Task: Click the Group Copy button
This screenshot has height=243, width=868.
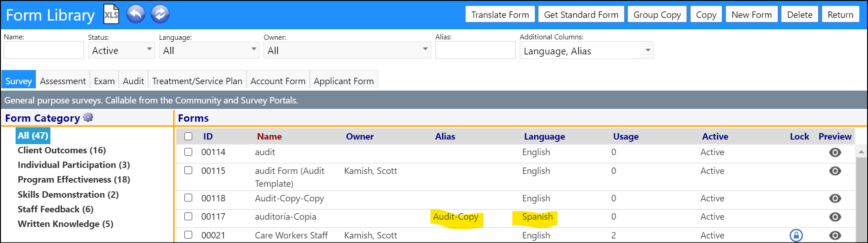Action: coord(657,15)
